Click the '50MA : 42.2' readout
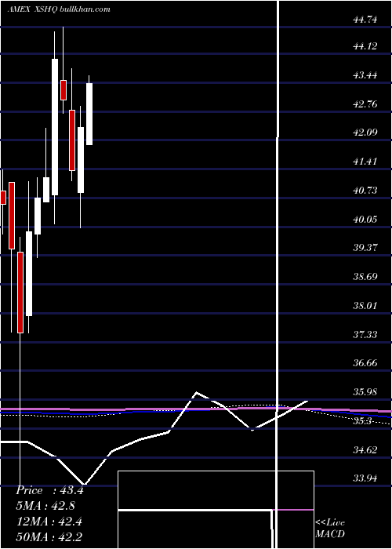 (49, 536)
